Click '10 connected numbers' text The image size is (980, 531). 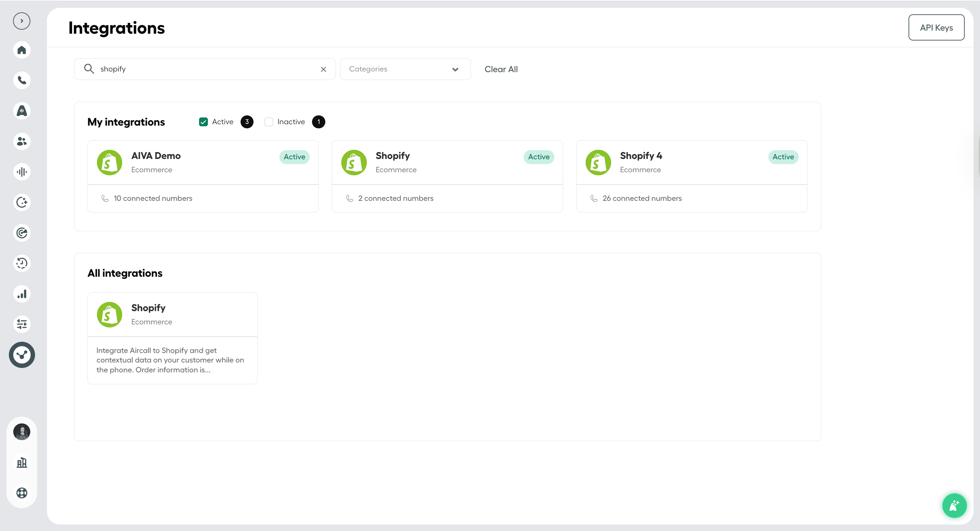153,198
